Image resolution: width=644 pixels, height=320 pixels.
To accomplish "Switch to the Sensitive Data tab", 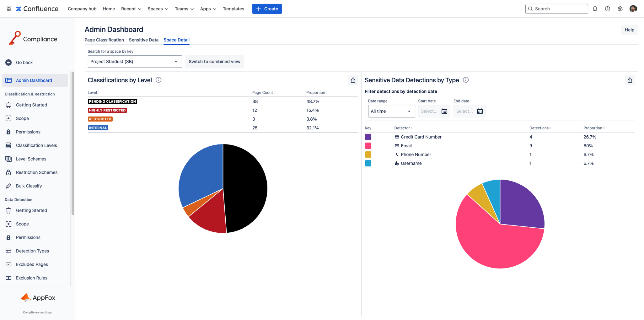I will click(143, 40).
